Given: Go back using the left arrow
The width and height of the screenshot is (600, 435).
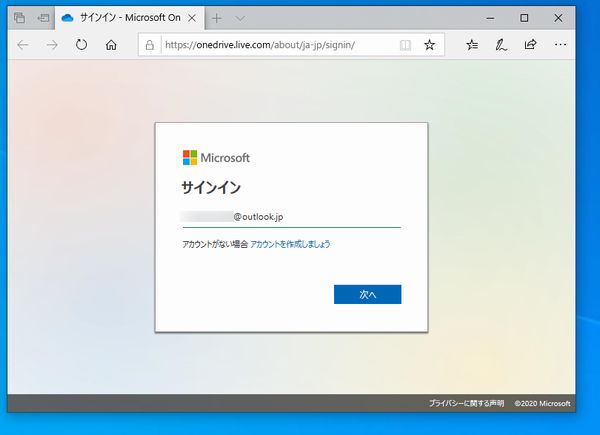Looking at the screenshot, I should pos(23,45).
